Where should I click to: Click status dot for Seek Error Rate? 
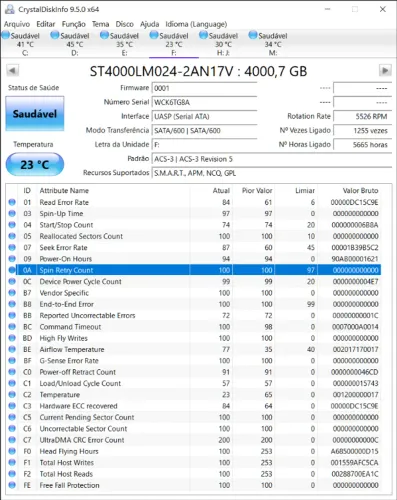pos(12,247)
